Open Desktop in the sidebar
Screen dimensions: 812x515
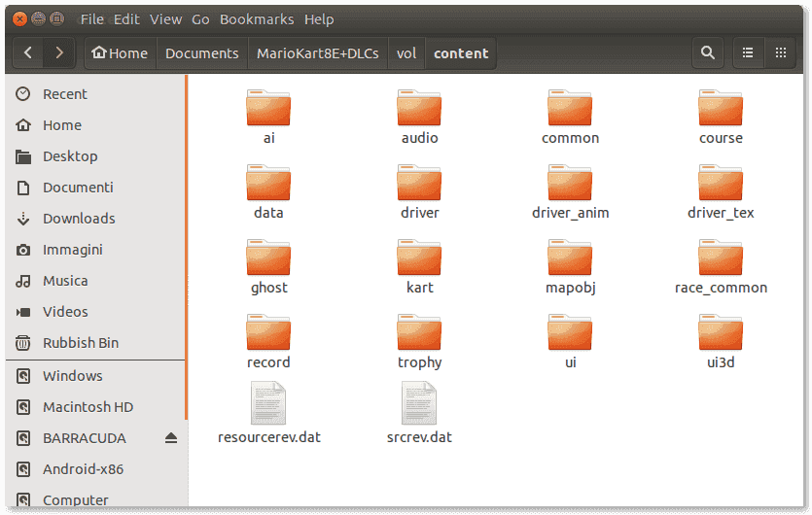[x=94, y=156]
